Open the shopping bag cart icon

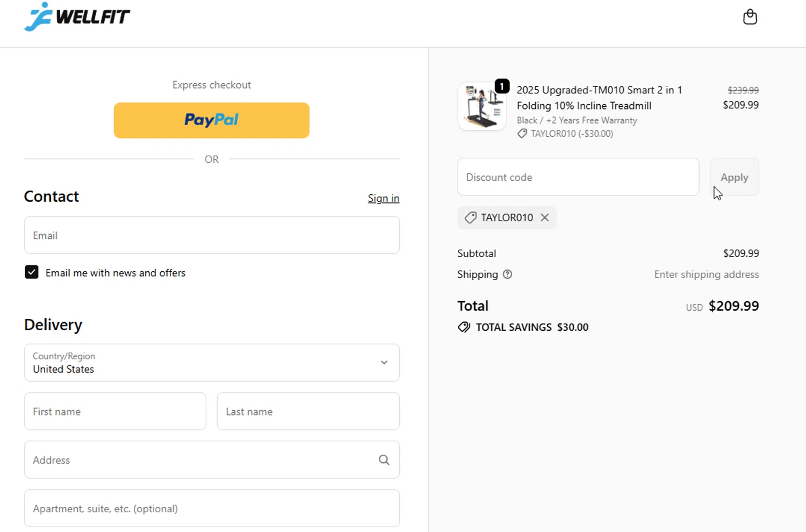coord(750,17)
